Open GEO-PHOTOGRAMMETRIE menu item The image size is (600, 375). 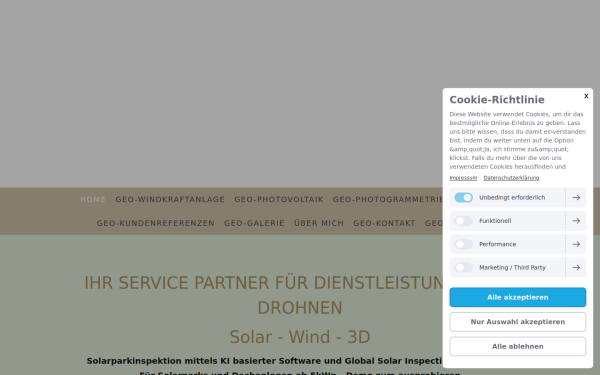(x=388, y=199)
